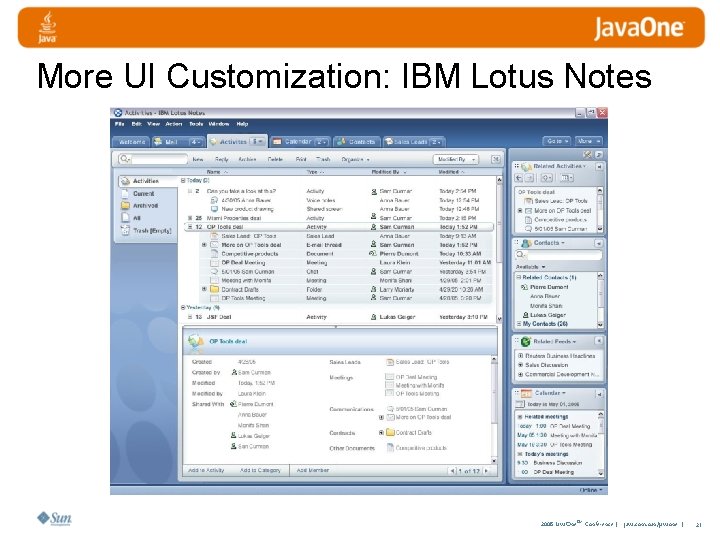
Task: Click the Add to Activity button
Action: click(206, 470)
